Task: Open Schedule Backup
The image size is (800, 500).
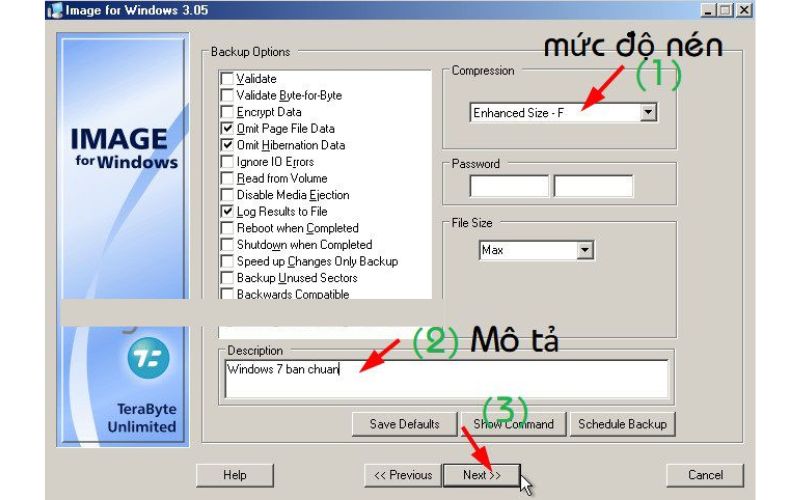Action: (622, 424)
